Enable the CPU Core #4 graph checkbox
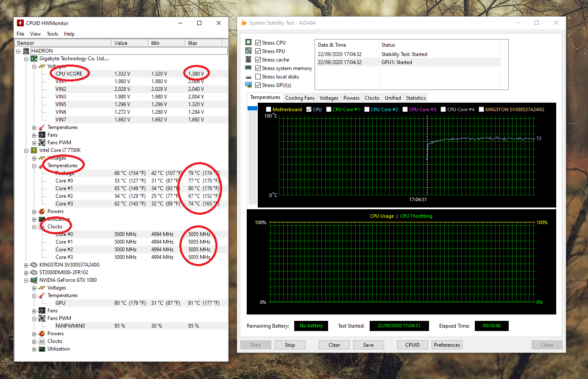The height and width of the screenshot is (379, 588). [x=443, y=109]
